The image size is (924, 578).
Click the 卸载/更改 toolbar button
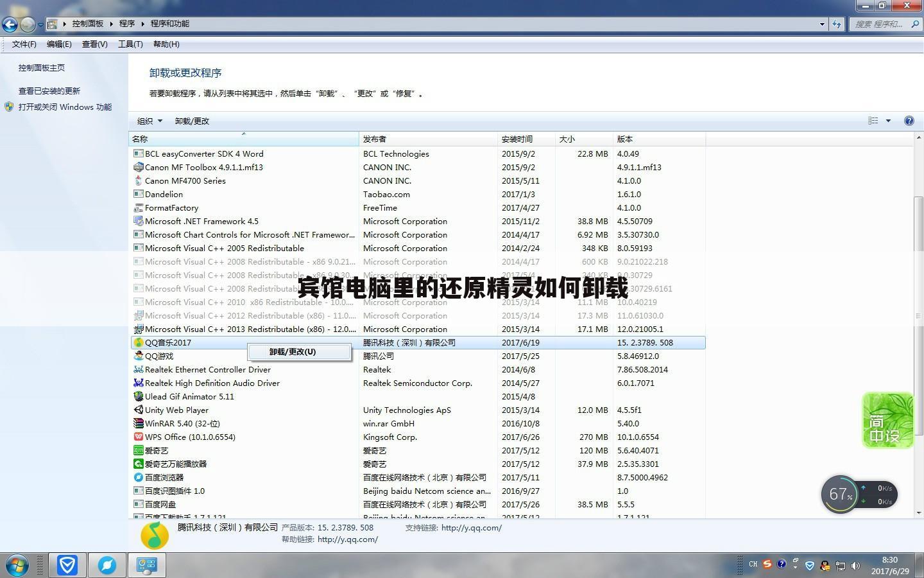pos(192,121)
